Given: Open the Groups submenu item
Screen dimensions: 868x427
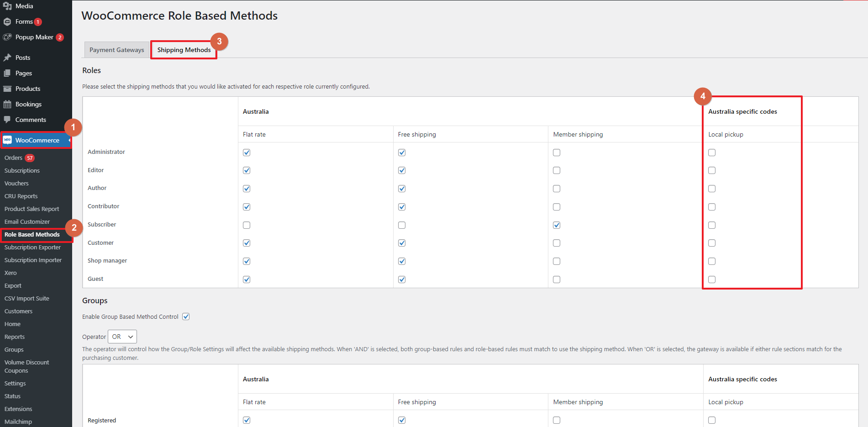Looking at the screenshot, I should 14,349.
